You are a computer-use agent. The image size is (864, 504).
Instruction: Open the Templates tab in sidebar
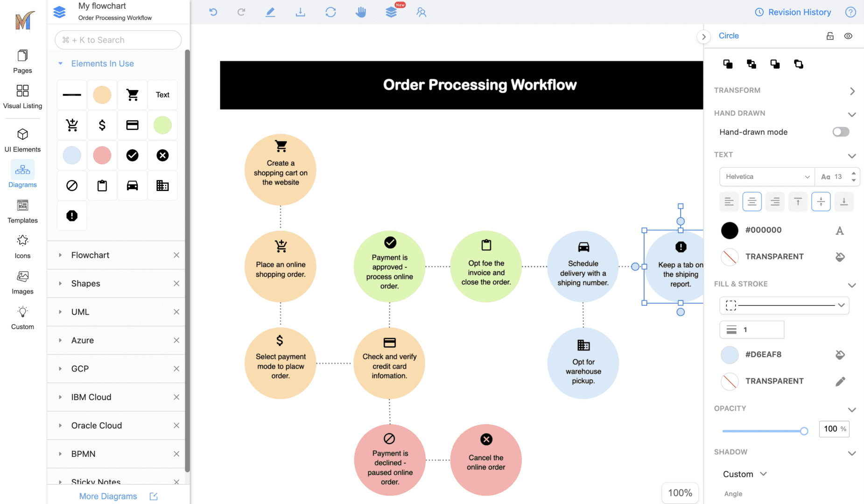coord(22,211)
